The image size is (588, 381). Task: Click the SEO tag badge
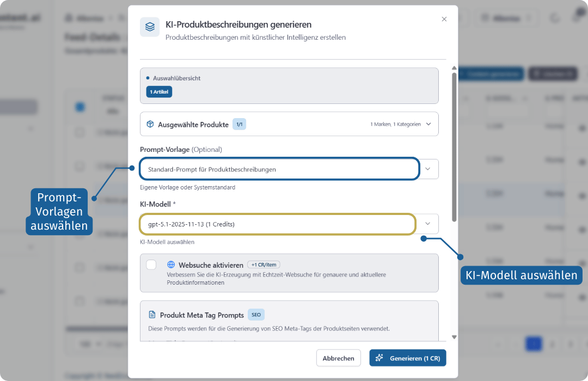(256, 315)
